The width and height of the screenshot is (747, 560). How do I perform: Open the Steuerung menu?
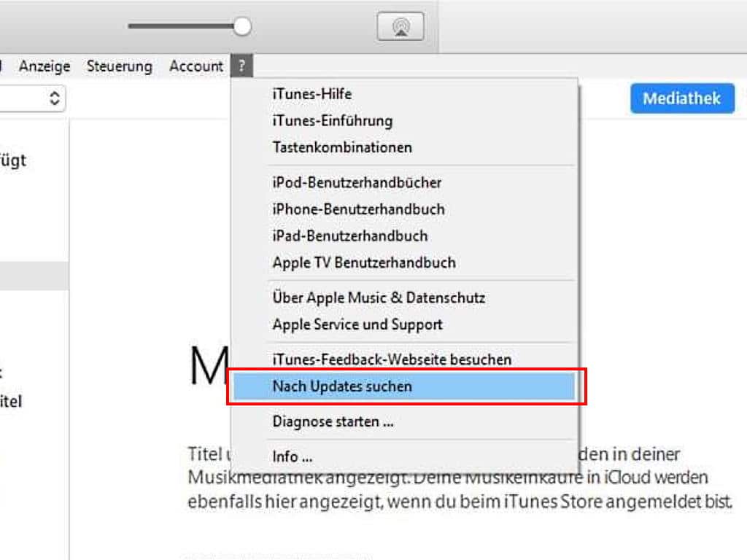click(120, 66)
